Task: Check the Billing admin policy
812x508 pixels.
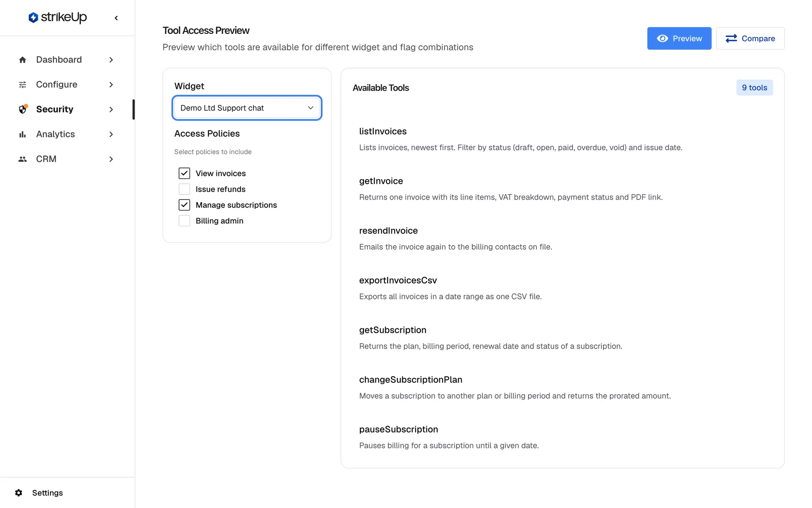Action: pyautogui.click(x=184, y=221)
